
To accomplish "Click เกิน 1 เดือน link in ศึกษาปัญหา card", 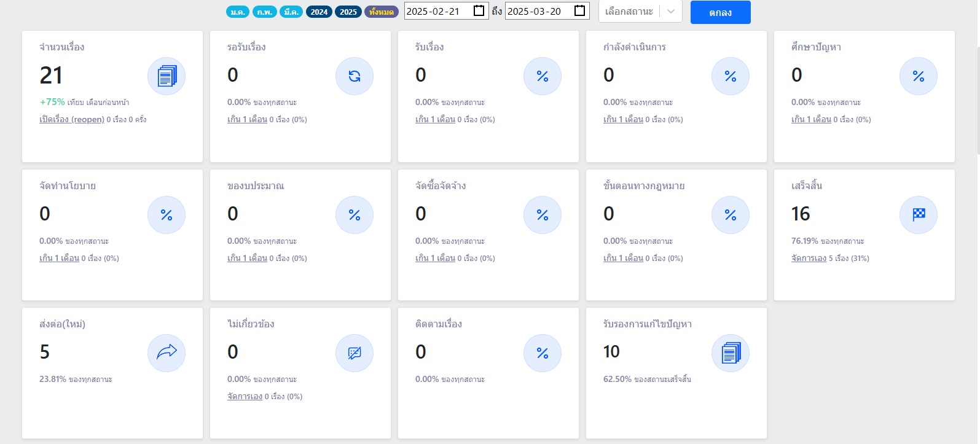I will [811, 120].
